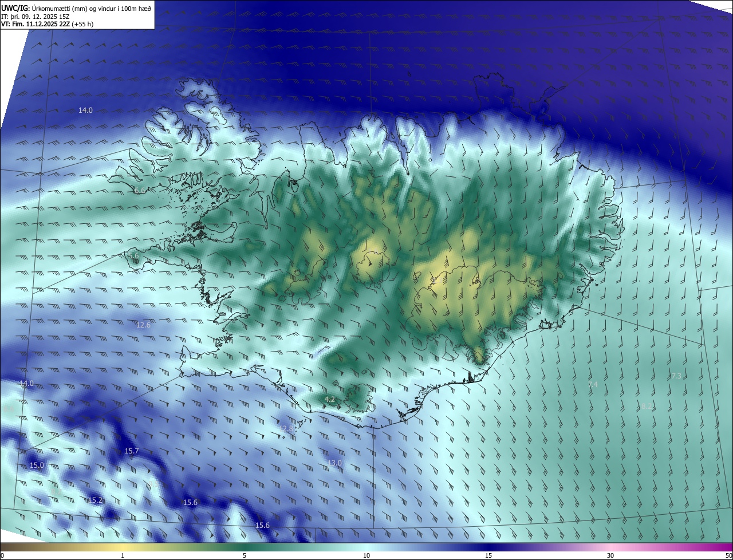This screenshot has width=733, height=560.
Task: Click the 7.4 value label on the map
Action: [593, 385]
